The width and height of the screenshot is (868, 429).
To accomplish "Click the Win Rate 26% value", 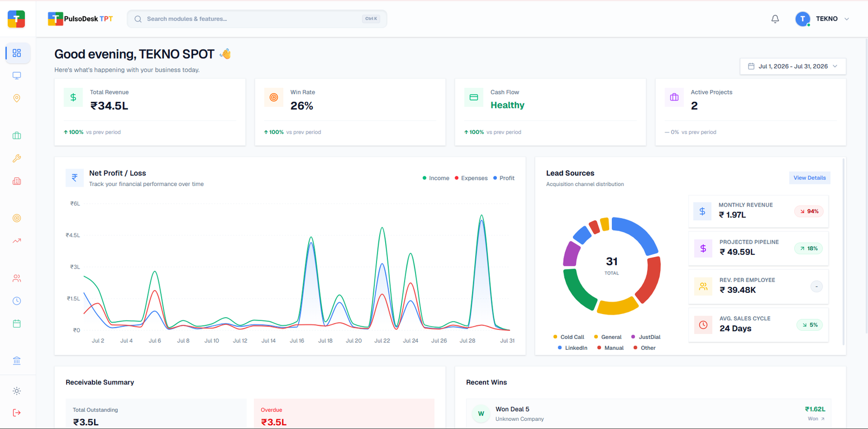I will pos(302,106).
